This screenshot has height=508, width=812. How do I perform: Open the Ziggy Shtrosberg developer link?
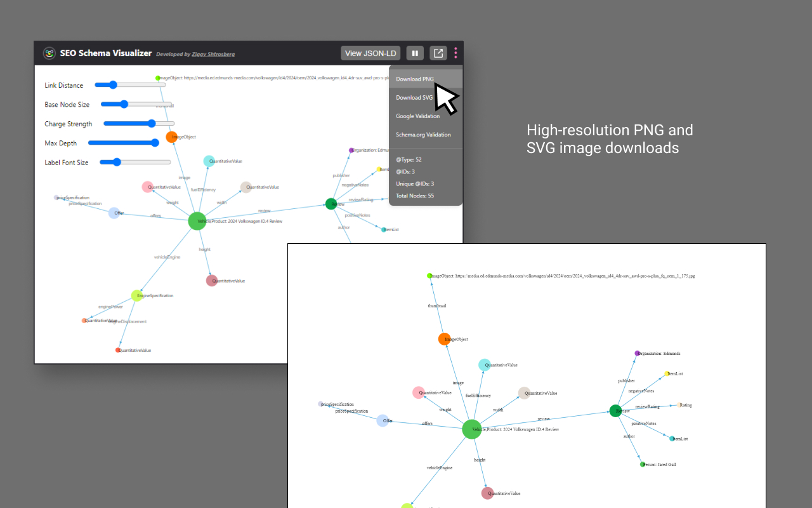[x=213, y=54]
